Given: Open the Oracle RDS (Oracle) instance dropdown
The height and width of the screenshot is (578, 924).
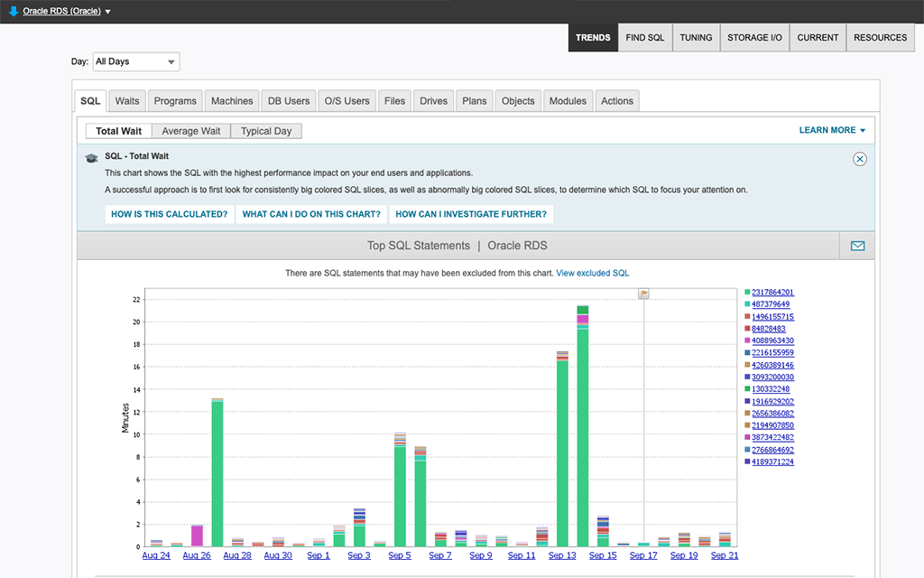Looking at the screenshot, I should point(63,13).
